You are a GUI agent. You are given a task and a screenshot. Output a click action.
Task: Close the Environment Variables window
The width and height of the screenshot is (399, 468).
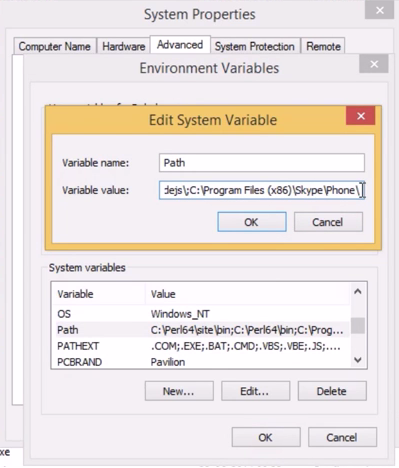(x=374, y=64)
